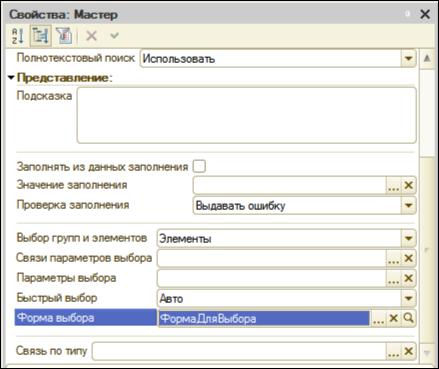Clear the Связь по типу value

(x=408, y=351)
